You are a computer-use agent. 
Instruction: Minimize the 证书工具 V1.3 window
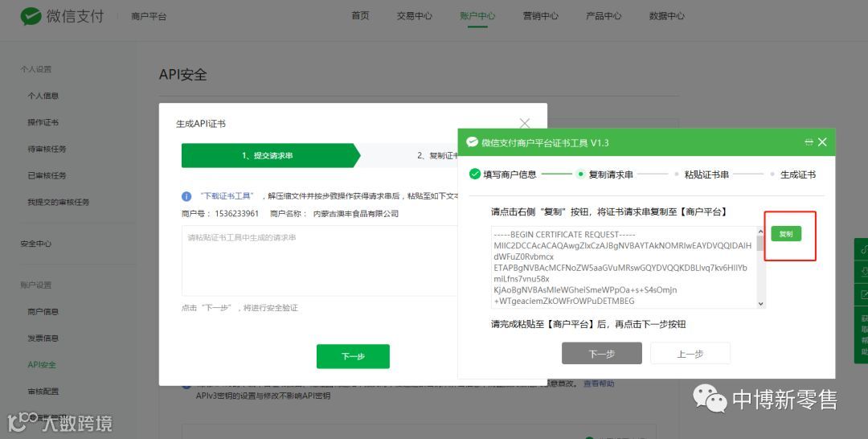point(809,142)
